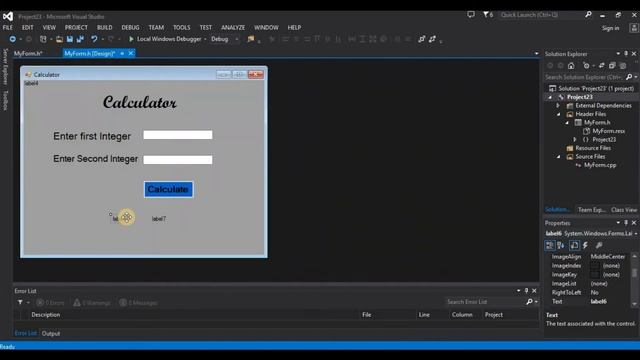
Task: Click the Open File toolbar icon
Action: point(60,39)
